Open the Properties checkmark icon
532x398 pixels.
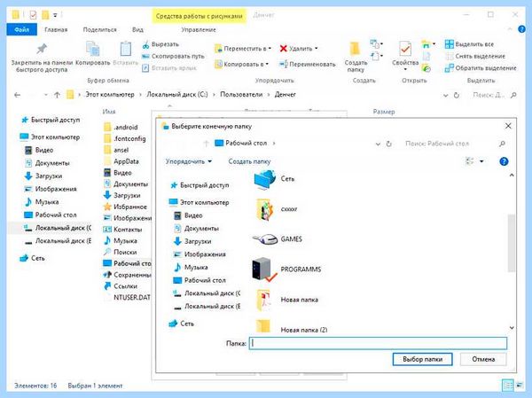(405, 50)
